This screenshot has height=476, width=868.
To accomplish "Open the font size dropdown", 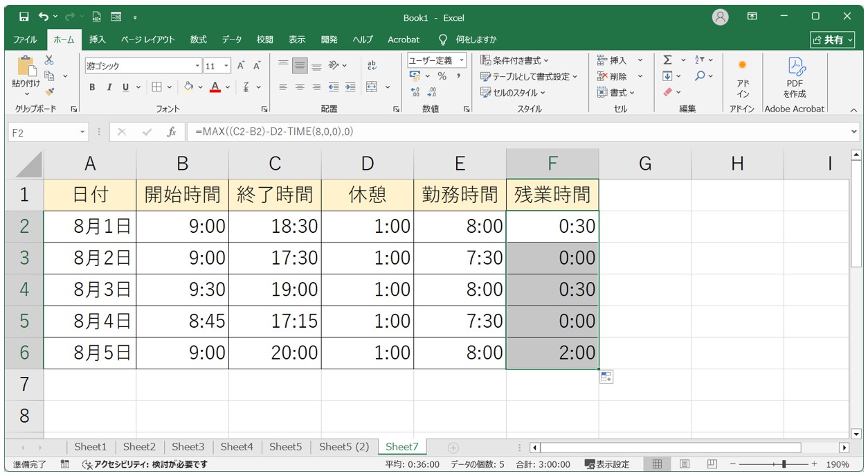I will (x=226, y=67).
